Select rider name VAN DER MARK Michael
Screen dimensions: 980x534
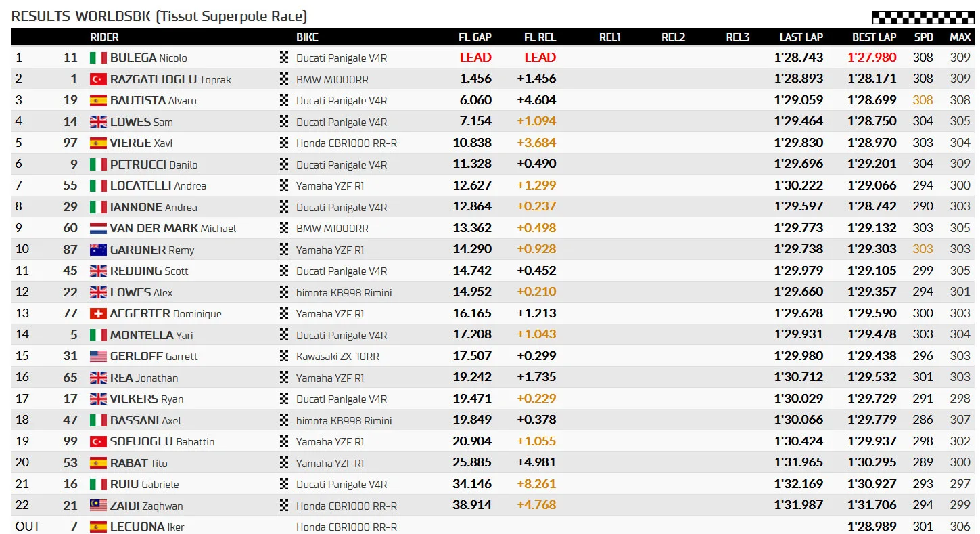pos(173,229)
